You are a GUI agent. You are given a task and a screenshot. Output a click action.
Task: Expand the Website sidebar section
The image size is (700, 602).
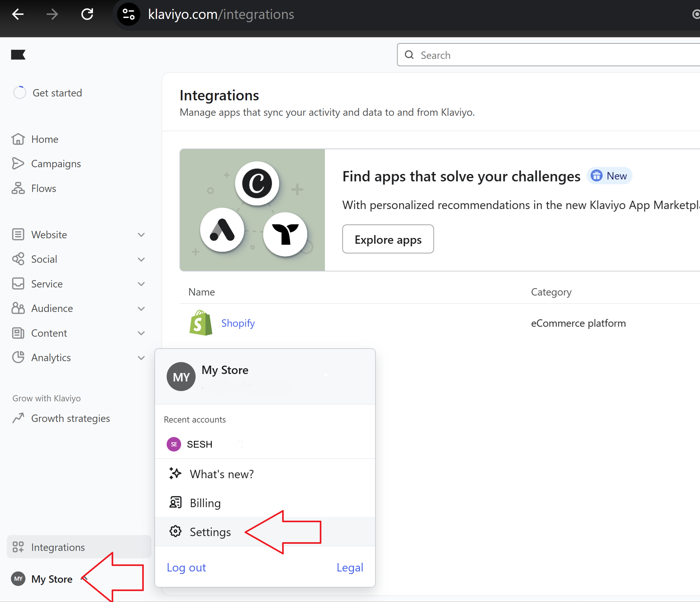pyautogui.click(x=141, y=235)
